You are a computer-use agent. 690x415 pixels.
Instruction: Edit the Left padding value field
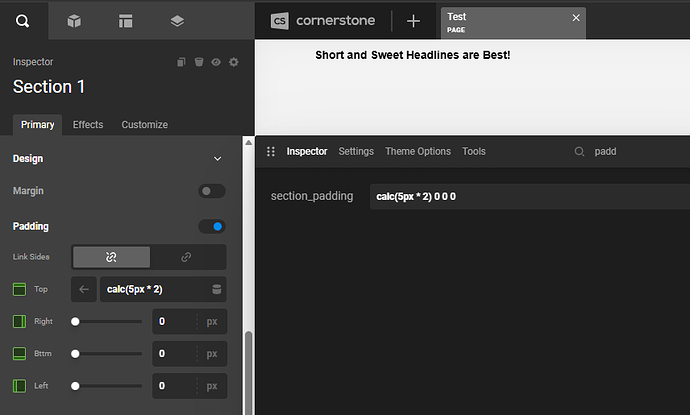[x=175, y=386]
